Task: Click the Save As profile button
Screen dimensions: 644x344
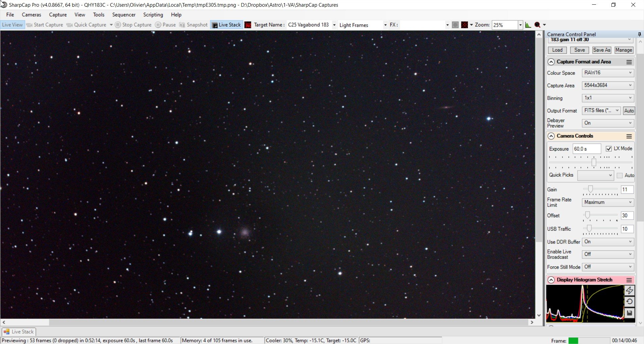Action: (601, 50)
